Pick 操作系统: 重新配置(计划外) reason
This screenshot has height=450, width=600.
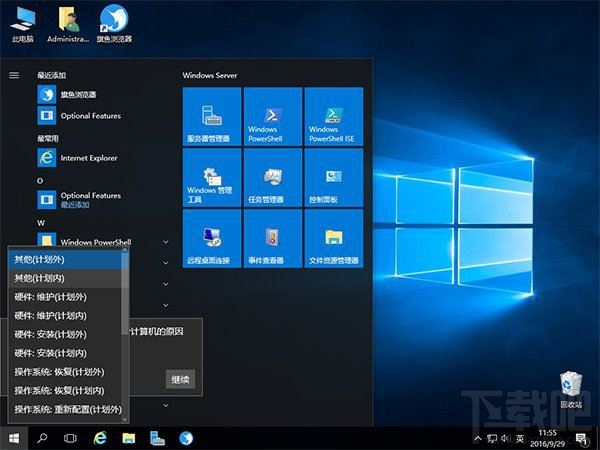65,409
